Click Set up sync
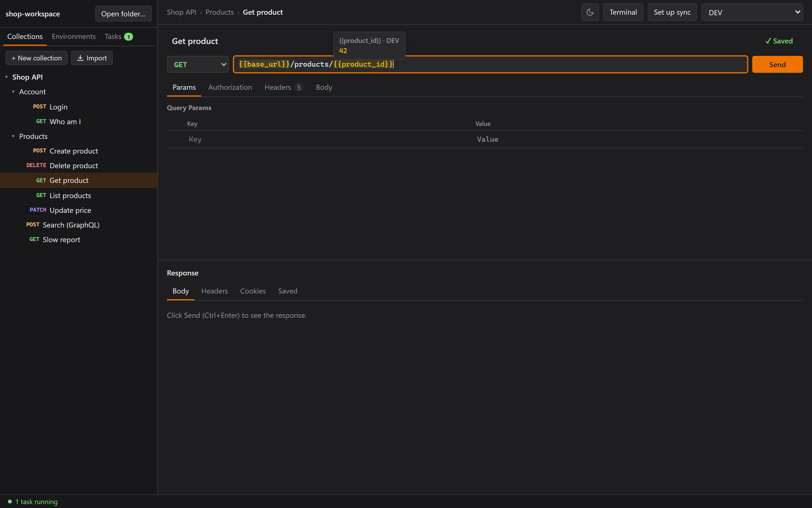The image size is (812, 508). [672, 12]
